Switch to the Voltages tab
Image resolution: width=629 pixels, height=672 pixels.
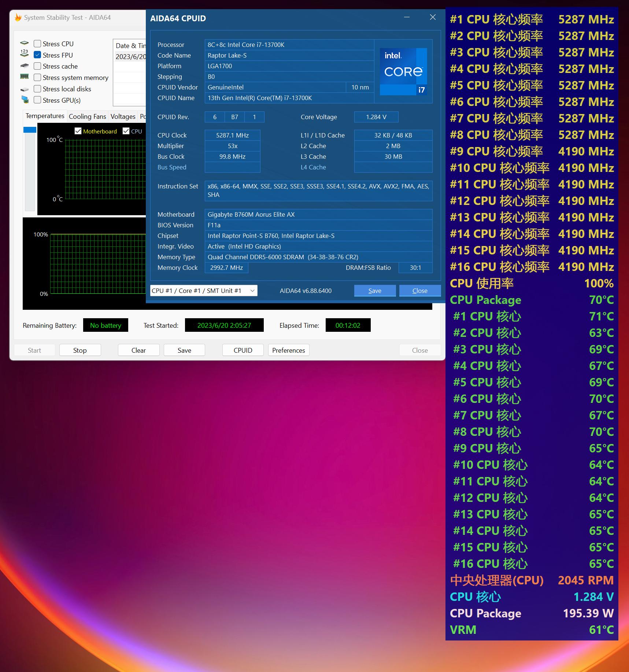123,116
